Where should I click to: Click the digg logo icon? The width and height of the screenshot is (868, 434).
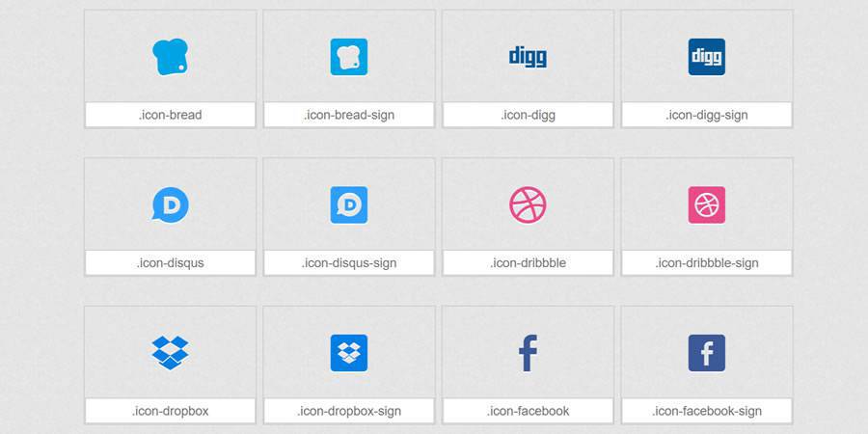(x=528, y=57)
